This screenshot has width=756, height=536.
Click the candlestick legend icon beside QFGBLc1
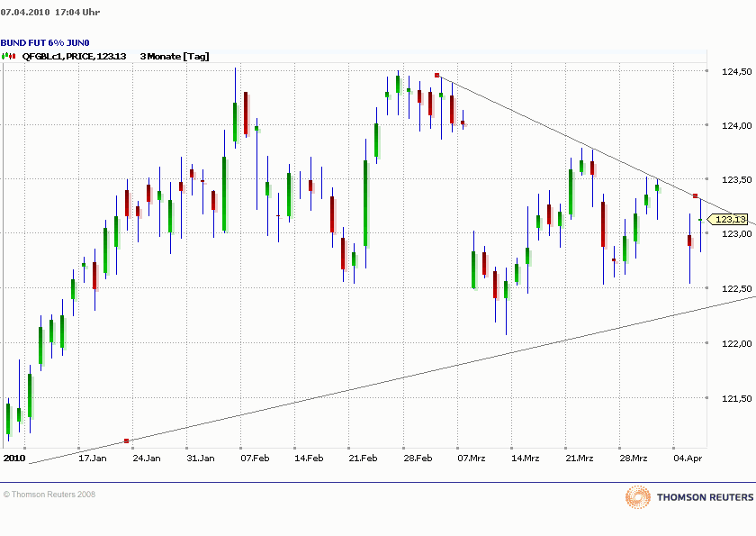(x=8, y=57)
